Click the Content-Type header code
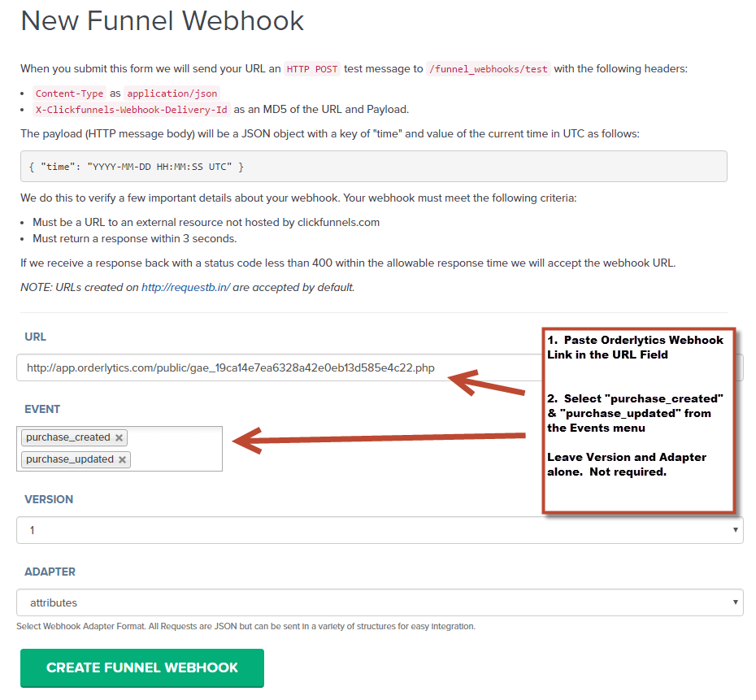The width and height of the screenshot is (756, 700). click(69, 93)
